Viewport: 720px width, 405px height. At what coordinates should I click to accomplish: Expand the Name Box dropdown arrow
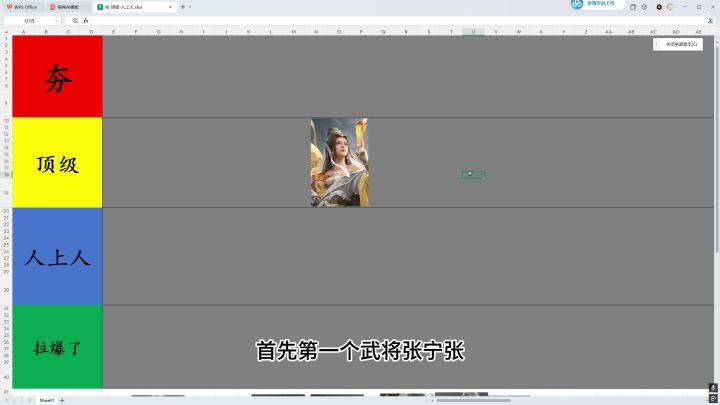point(57,21)
